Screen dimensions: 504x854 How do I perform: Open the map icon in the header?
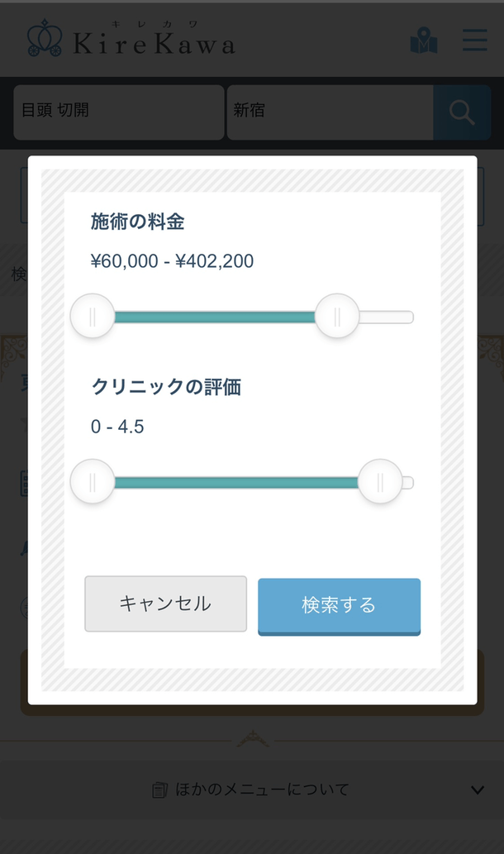pos(424,39)
